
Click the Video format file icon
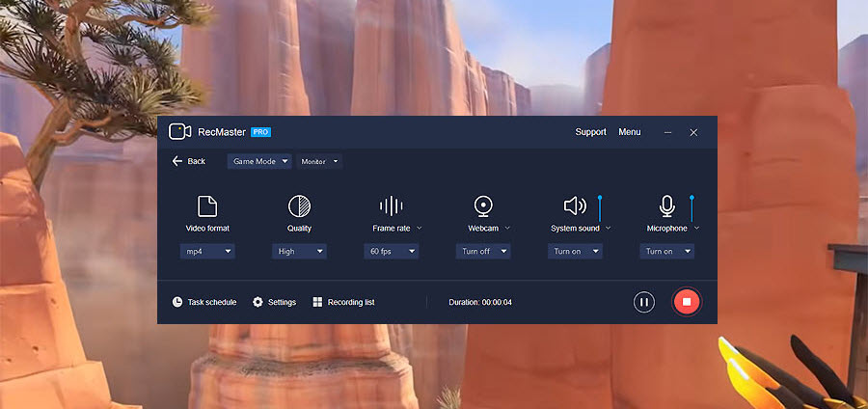pyautogui.click(x=207, y=206)
